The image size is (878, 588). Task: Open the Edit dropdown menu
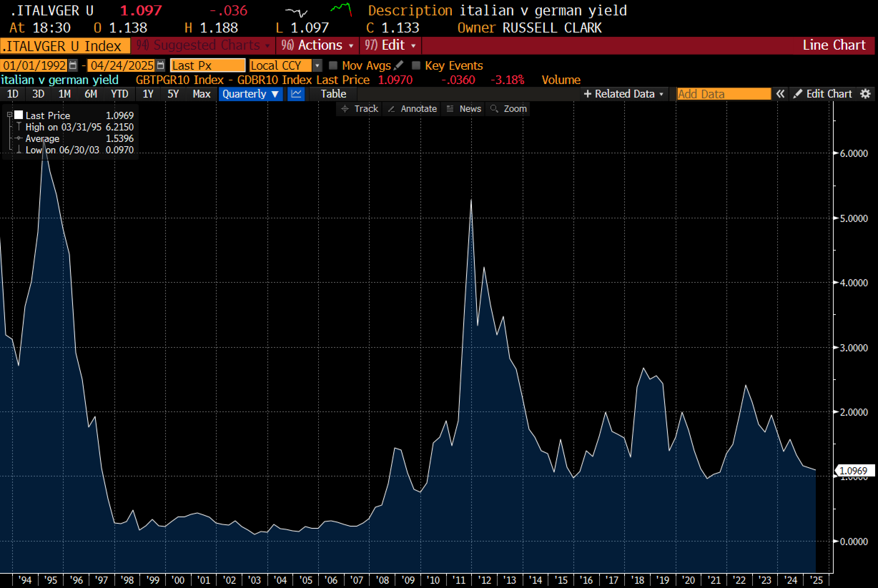coord(390,45)
